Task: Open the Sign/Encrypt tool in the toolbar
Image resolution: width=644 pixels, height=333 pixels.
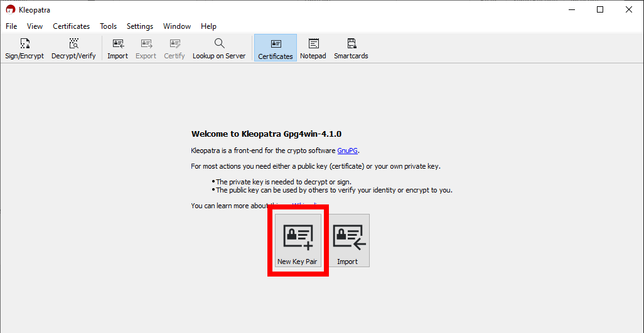Action: [x=24, y=48]
